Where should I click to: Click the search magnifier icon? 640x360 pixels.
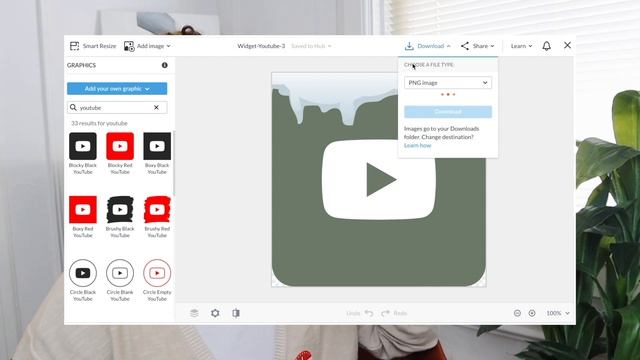(73, 107)
